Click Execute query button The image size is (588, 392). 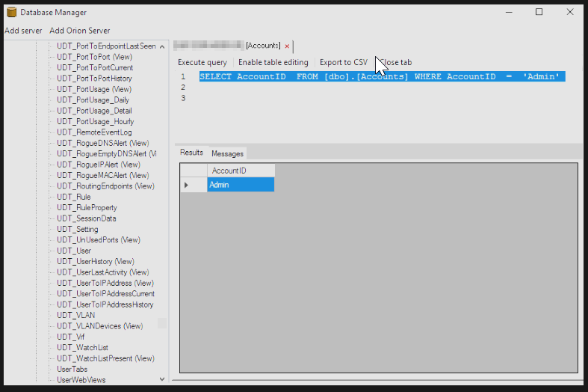point(202,62)
